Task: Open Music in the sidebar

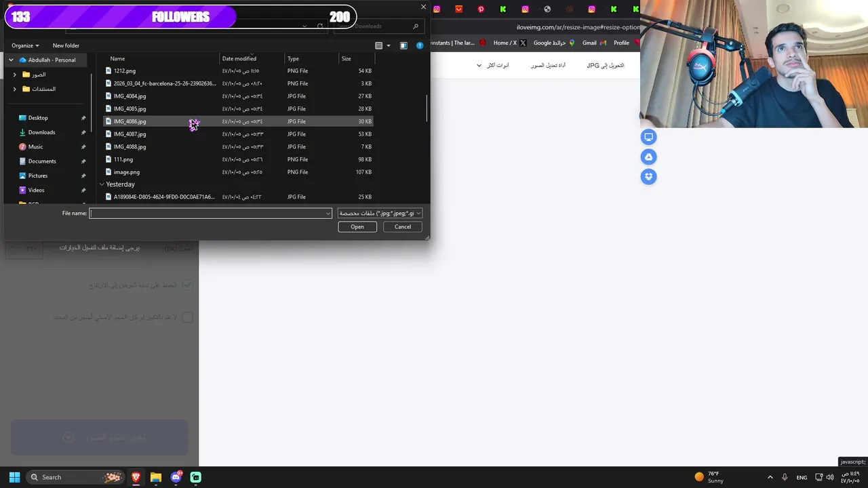Action: (35, 146)
